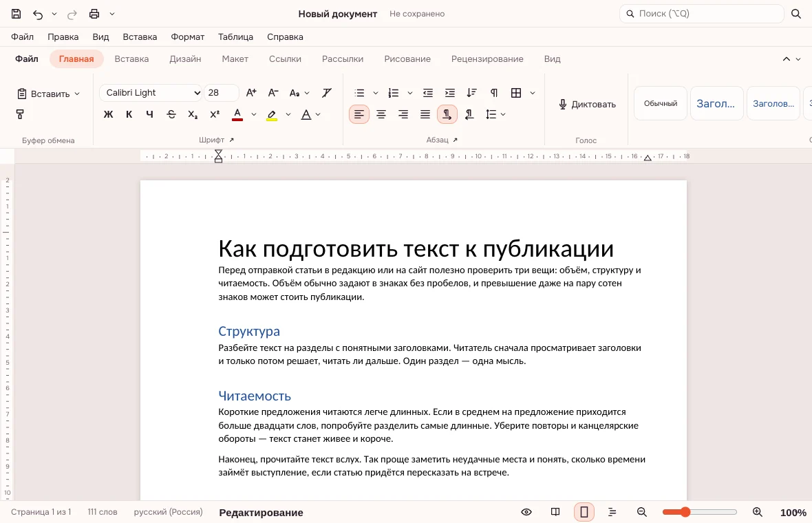Switch to the Рецензирование tab

[487, 59]
